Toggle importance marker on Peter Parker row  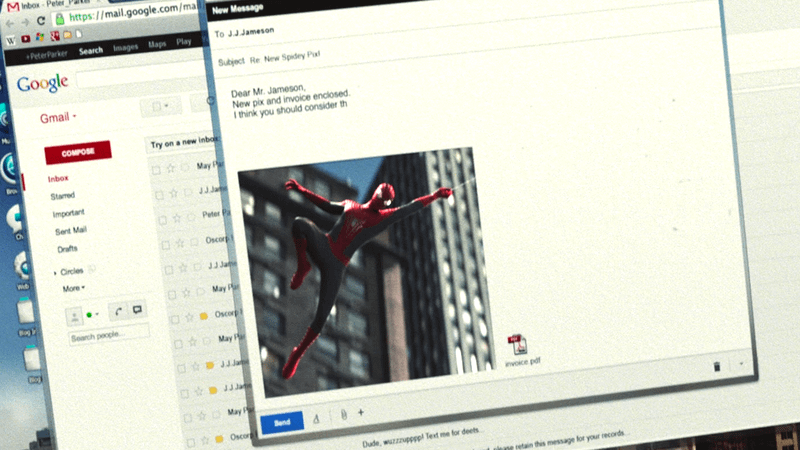191,216
